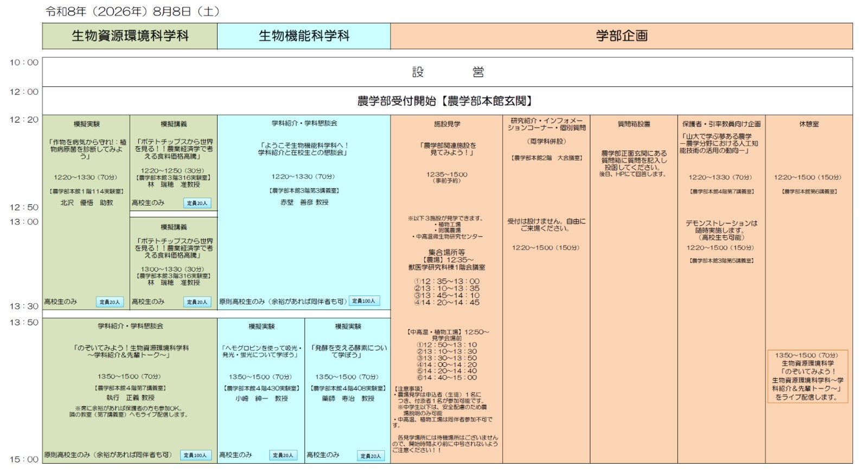
Task: Click 後日、HPにて回答します text
Action: 633,175
